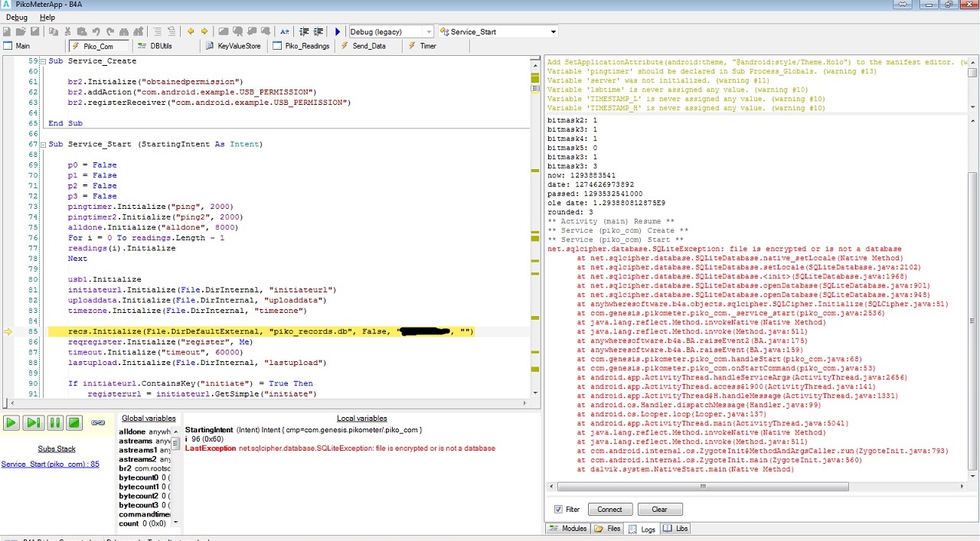The width and height of the screenshot is (980, 541).
Task: Open the Debug (legacy) build mode dropdown
Action: point(428,31)
